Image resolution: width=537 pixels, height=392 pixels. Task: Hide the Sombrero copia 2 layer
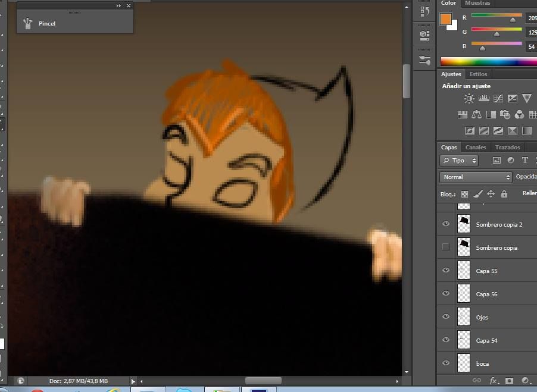[445, 224]
